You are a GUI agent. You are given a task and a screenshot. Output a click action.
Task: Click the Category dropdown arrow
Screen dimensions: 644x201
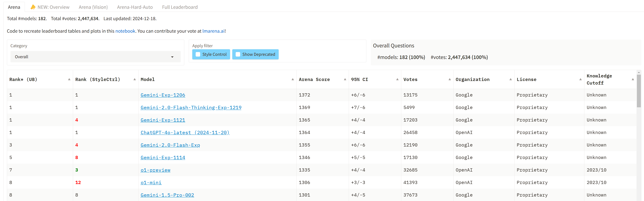(x=172, y=57)
